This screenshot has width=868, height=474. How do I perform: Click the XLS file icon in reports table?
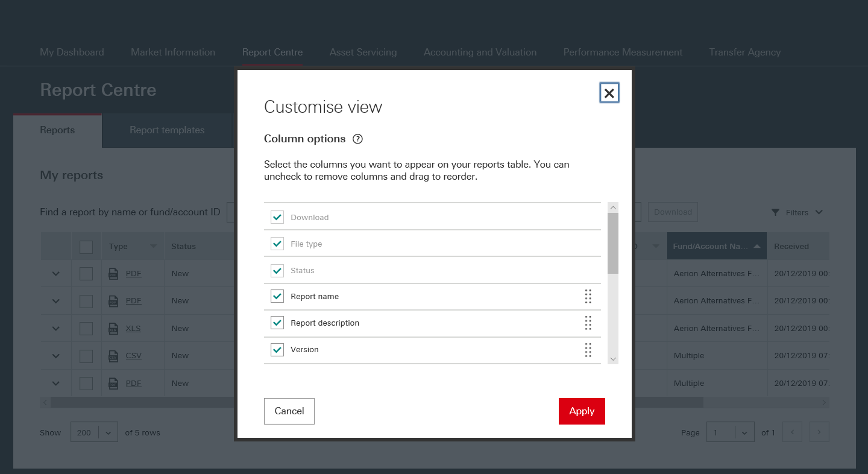click(x=113, y=329)
